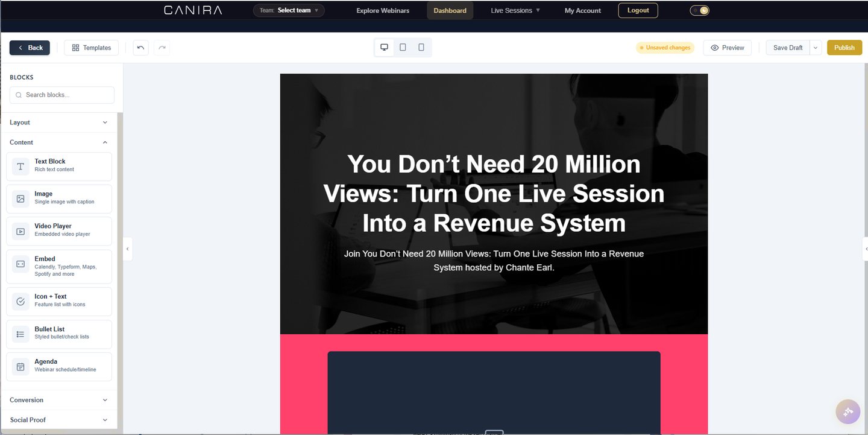This screenshot has width=868, height=435.
Task: Collapse the left blocks panel handle
Action: [x=128, y=249]
